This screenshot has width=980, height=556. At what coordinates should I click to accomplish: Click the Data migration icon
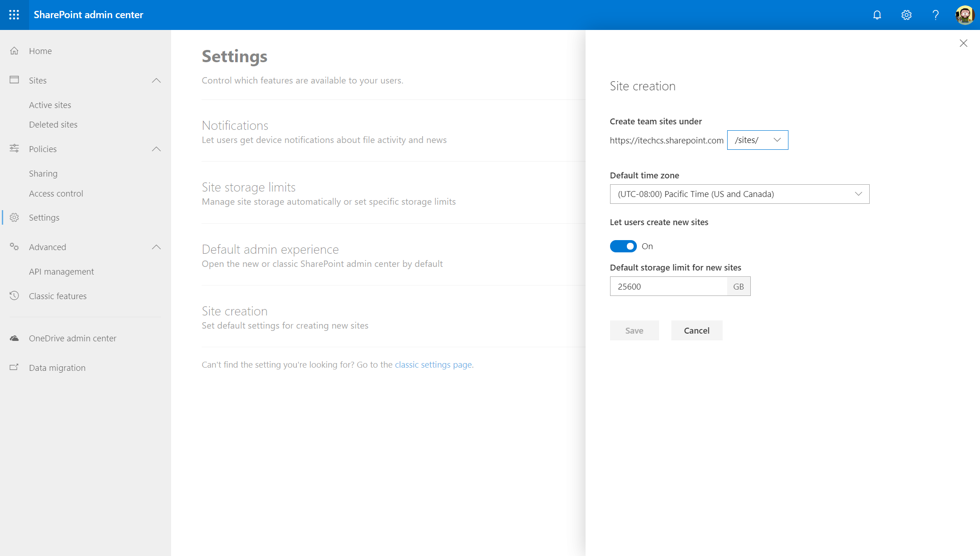(x=15, y=368)
